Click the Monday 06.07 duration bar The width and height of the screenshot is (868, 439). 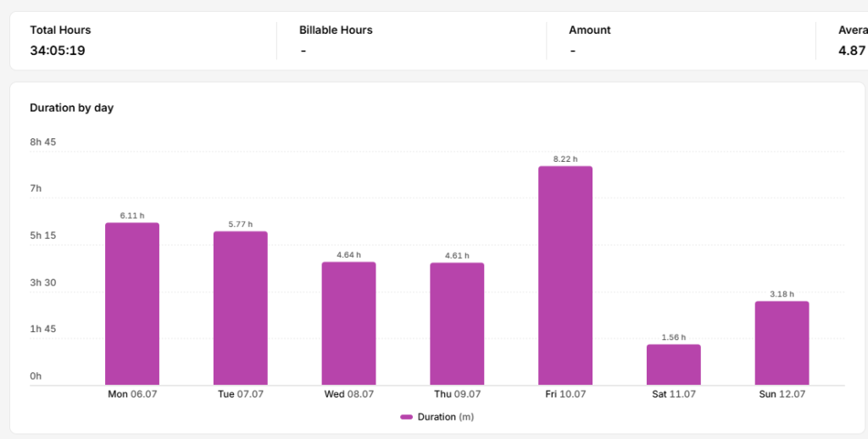click(132, 304)
